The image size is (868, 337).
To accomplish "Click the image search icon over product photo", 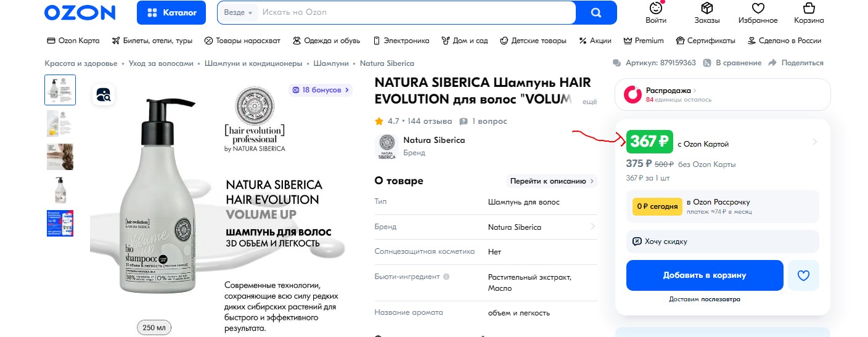I will (103, 95).
